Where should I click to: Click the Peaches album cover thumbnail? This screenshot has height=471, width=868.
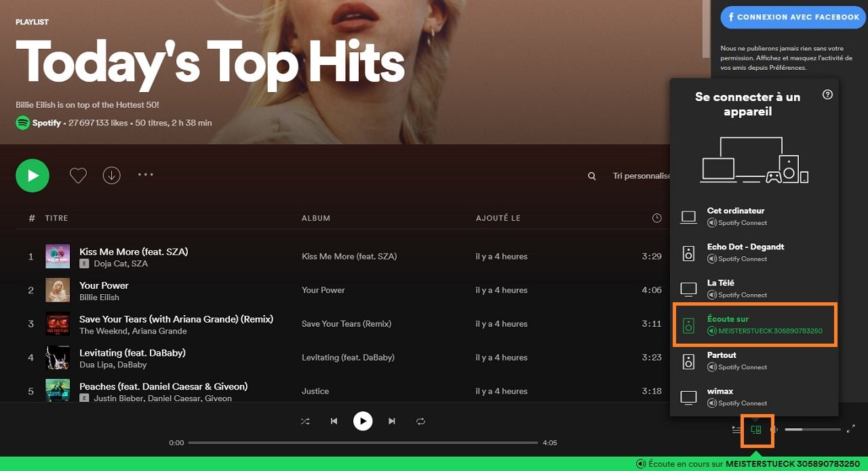58,390
